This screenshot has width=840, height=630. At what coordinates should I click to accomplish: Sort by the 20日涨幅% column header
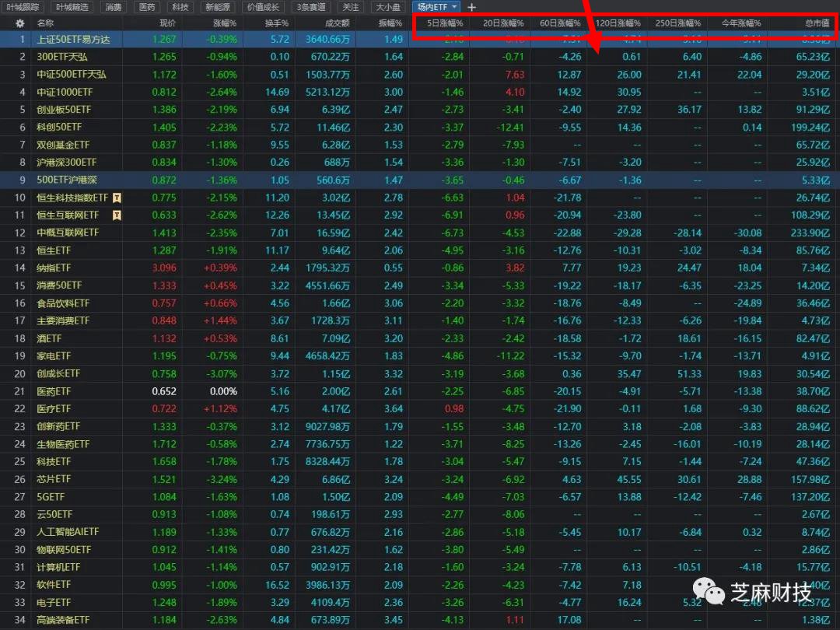(503, 23)
